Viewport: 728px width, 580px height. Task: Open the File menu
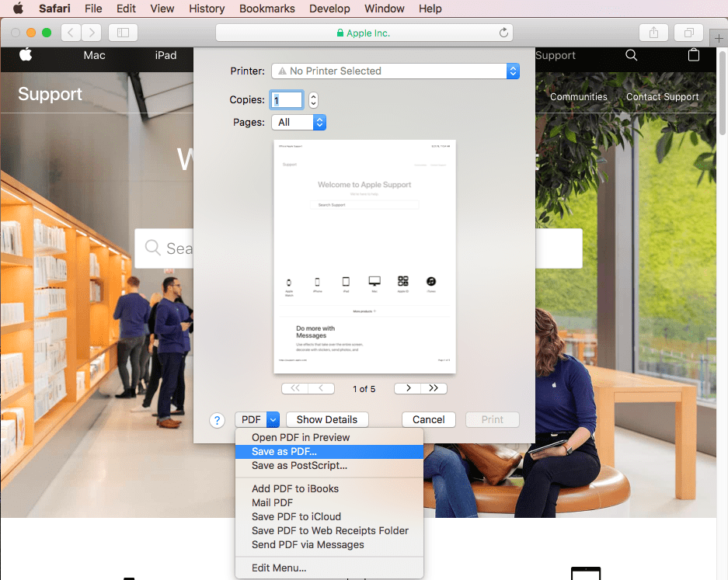[93, 9]
